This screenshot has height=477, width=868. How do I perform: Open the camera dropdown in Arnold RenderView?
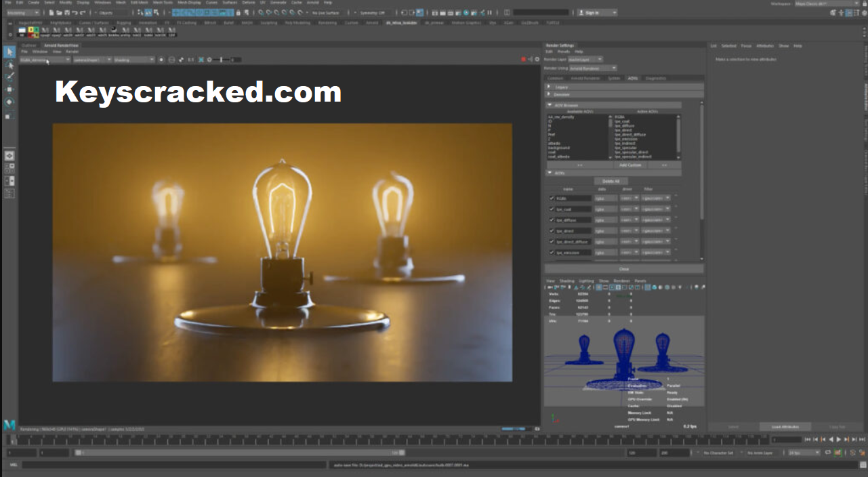click(x=91, y=60)
